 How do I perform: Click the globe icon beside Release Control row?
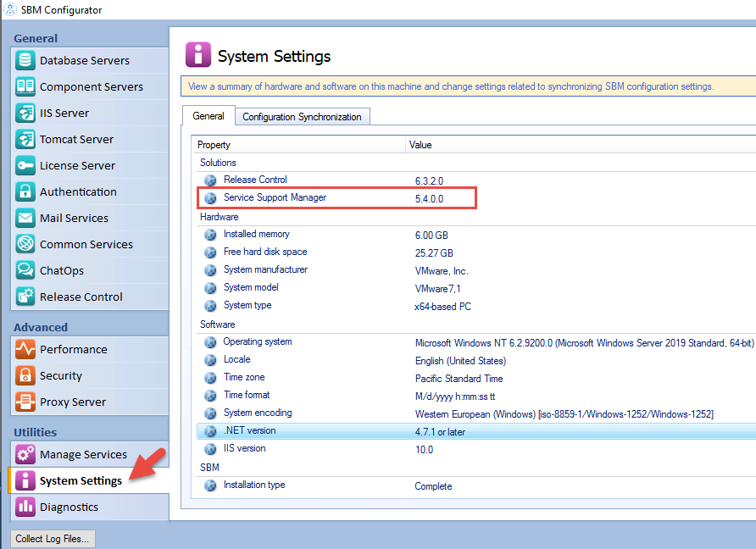(x=210, y=180)
